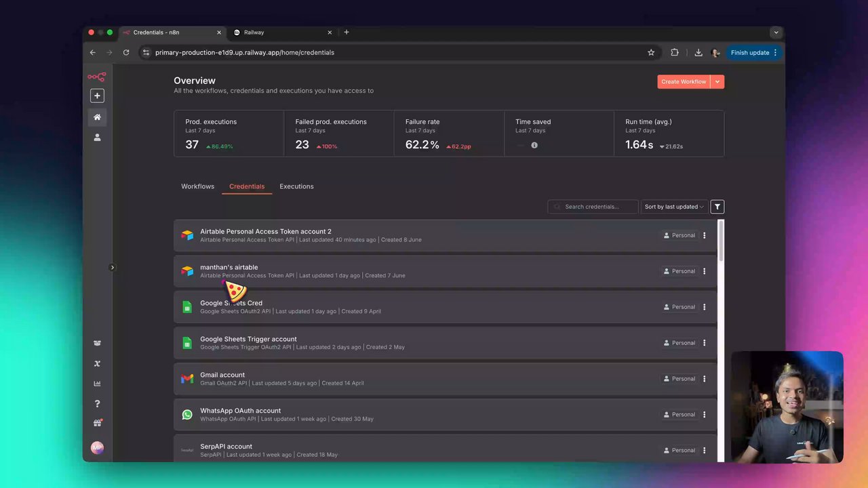868x488 pixels.
Task: Open three-dot menu for Google Sheets Trigger account
Action: point(704,343)
